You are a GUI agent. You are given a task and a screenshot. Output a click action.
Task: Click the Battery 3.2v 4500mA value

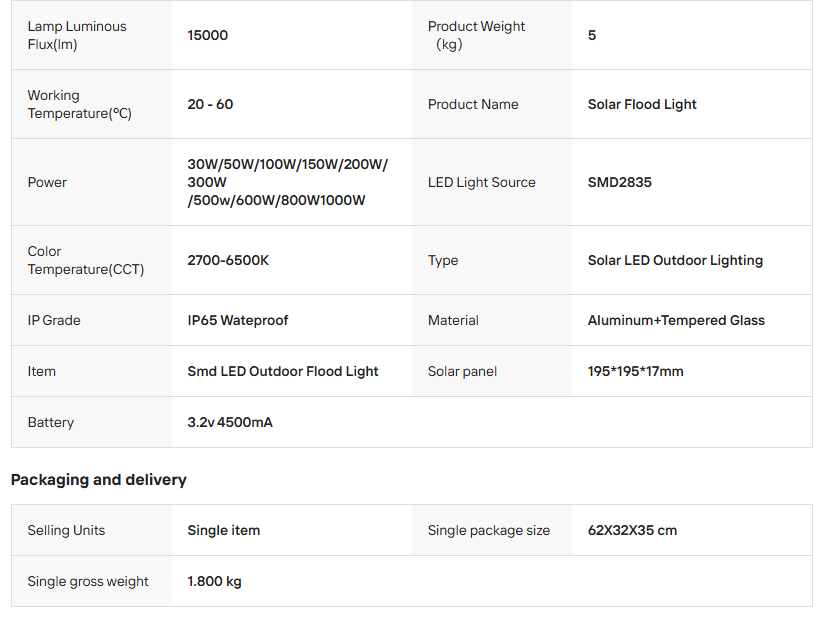coord(230,422)
